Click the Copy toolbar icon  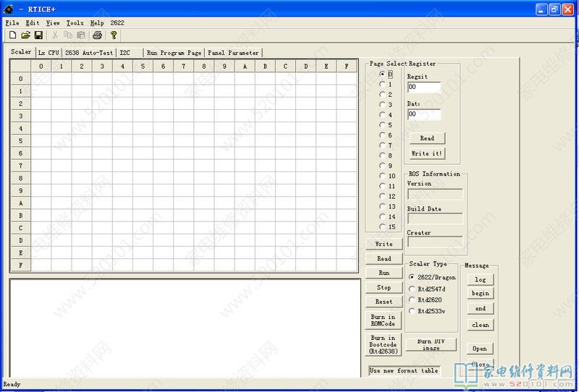pyautogui.click(x=68, y=35)
